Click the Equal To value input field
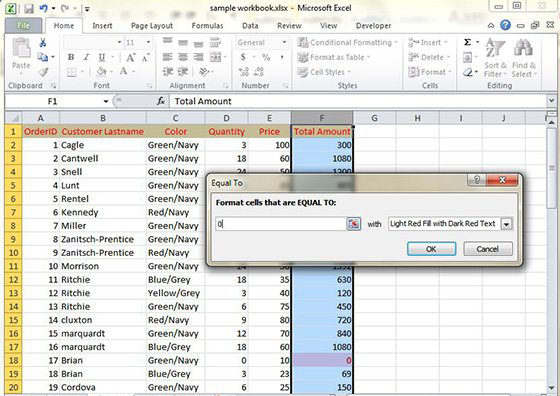Viewport: 560px width, 396px height. pos(281,224)
